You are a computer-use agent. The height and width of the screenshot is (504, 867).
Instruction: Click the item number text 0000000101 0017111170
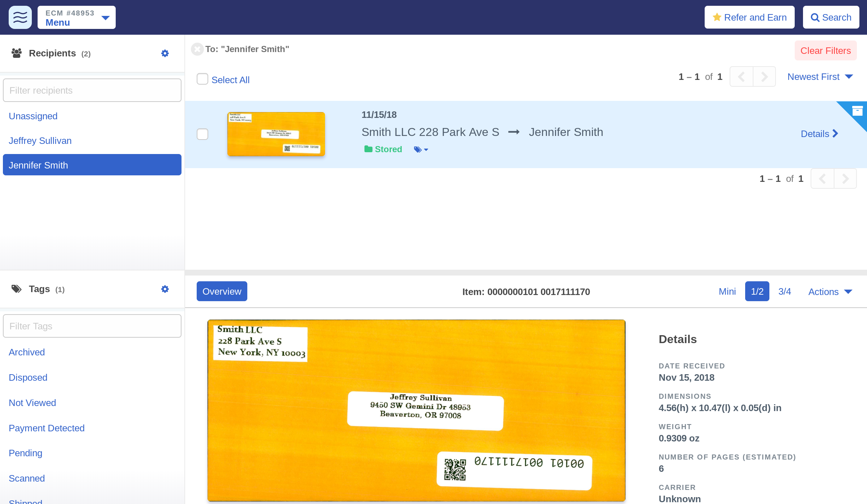coord(538,292)
